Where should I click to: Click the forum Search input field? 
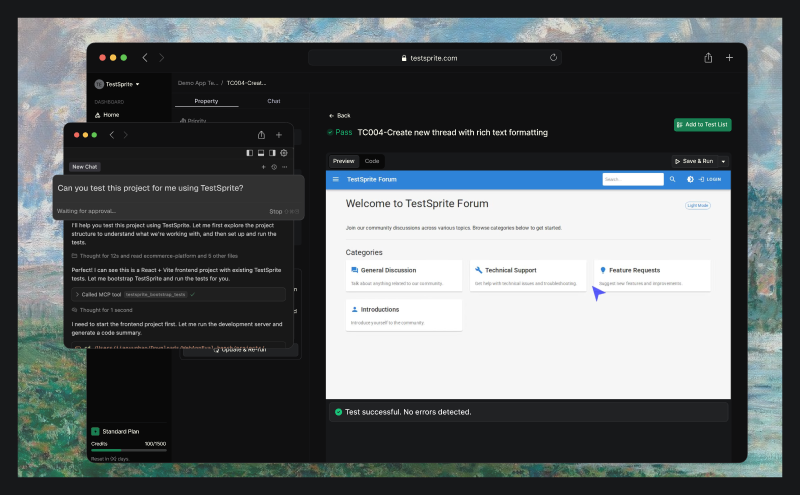coord(632,180)
